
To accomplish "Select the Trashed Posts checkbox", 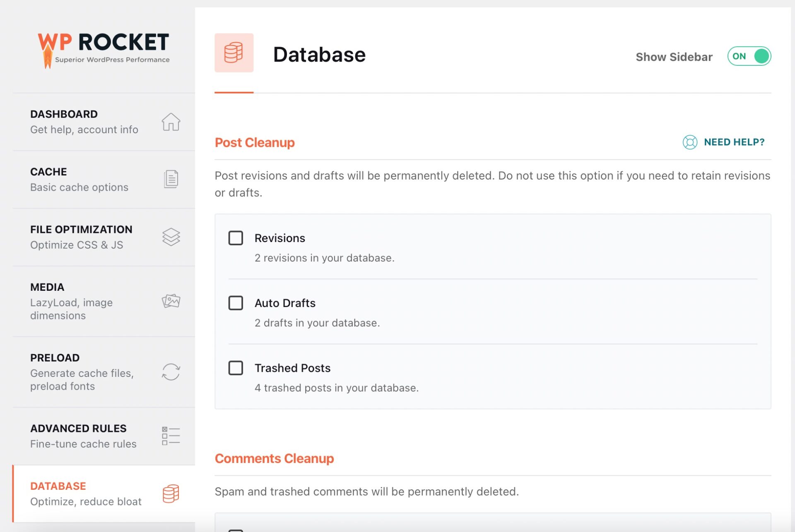I will pos(236,368).
